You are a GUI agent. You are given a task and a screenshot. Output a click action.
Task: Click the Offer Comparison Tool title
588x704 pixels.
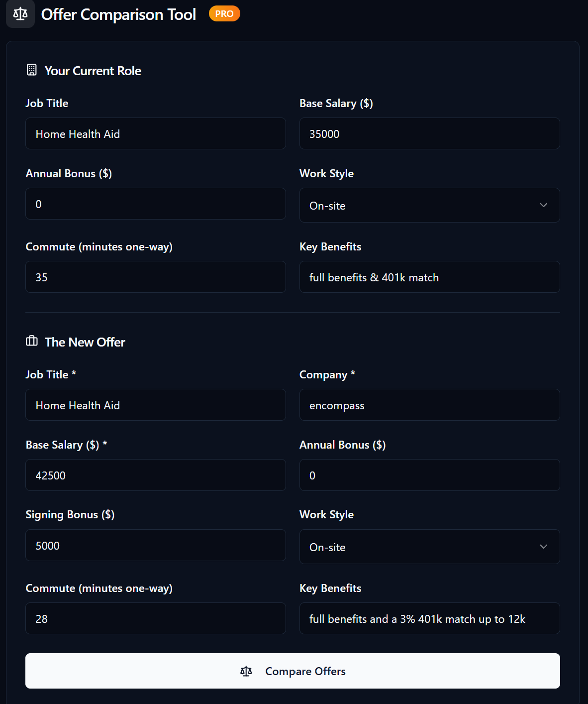(x=118, y=14)
